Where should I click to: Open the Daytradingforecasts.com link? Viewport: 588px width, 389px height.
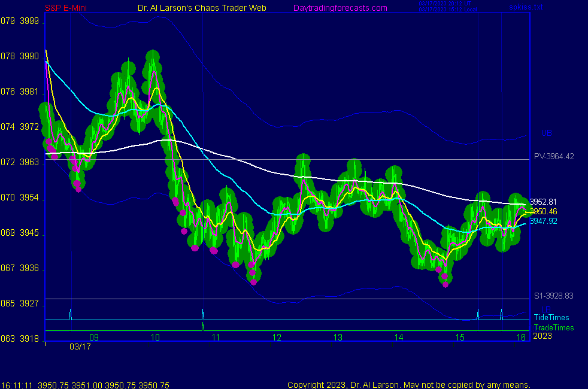340,8
